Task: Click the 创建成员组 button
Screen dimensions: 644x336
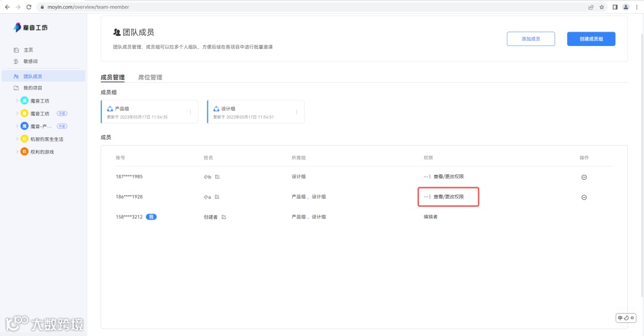Action: (x=591, y=39)
